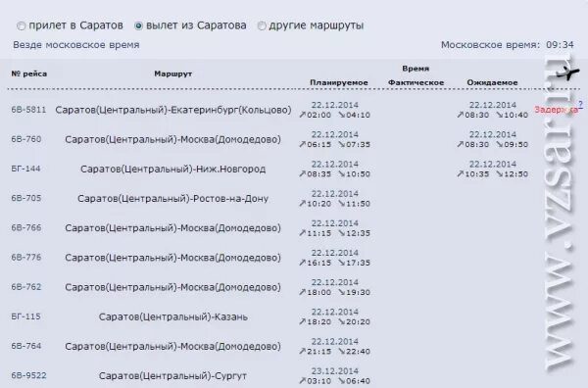This screenshot has width=588, height=388.
Task: Click the Саратов-Ростов-на-Дону route text
Action: [172, 198]
